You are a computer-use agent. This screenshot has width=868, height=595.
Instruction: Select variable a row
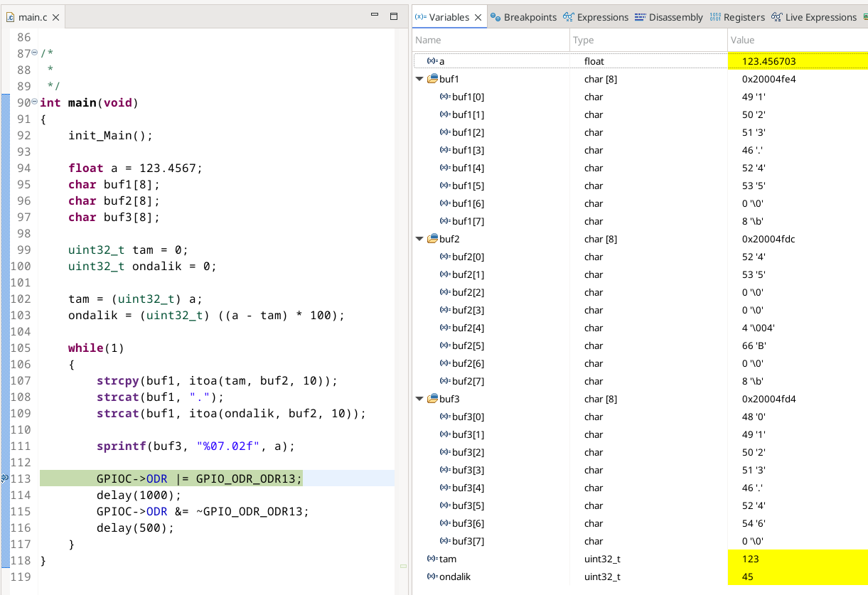click(x=640, y=61)
